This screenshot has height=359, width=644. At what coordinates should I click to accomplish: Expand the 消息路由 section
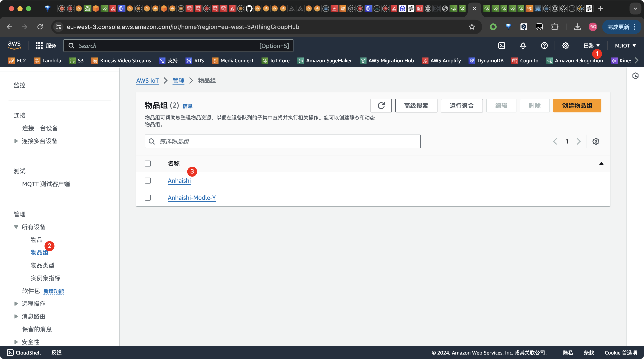click(x=16, y=316)
